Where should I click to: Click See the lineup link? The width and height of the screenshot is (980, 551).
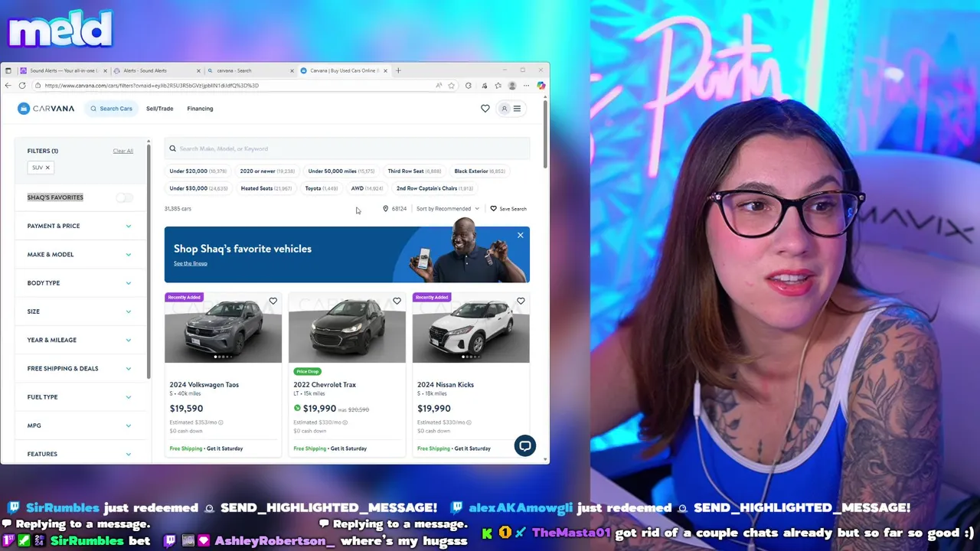(x=190, y=263)
